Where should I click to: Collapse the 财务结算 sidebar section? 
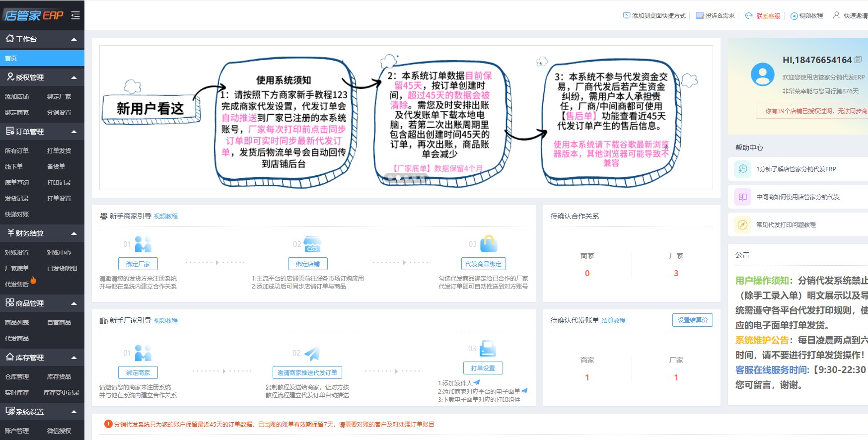pos(74,233)
